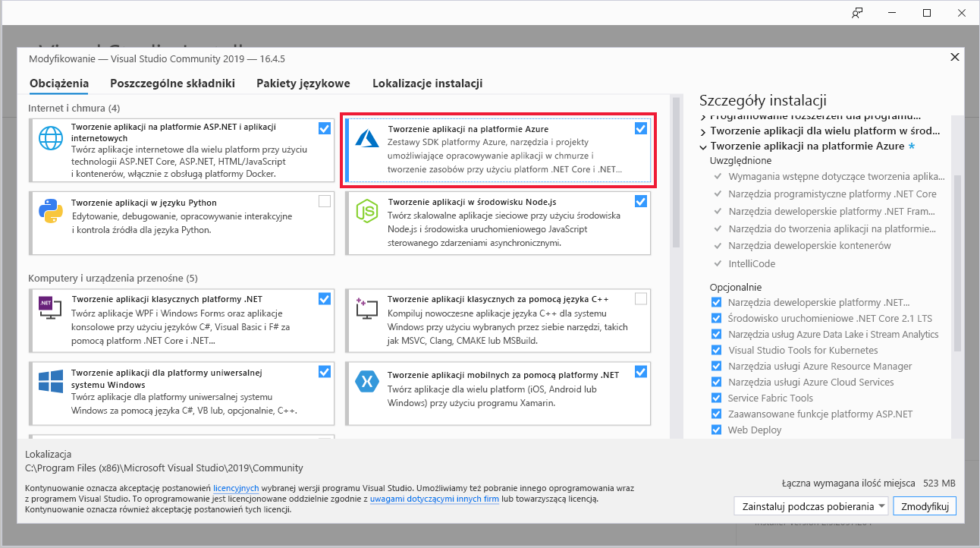Uncheck Narzędzia usługi Azure Cloud Services
The height and width of the screenshot is (548, 980).
(716, 382)
